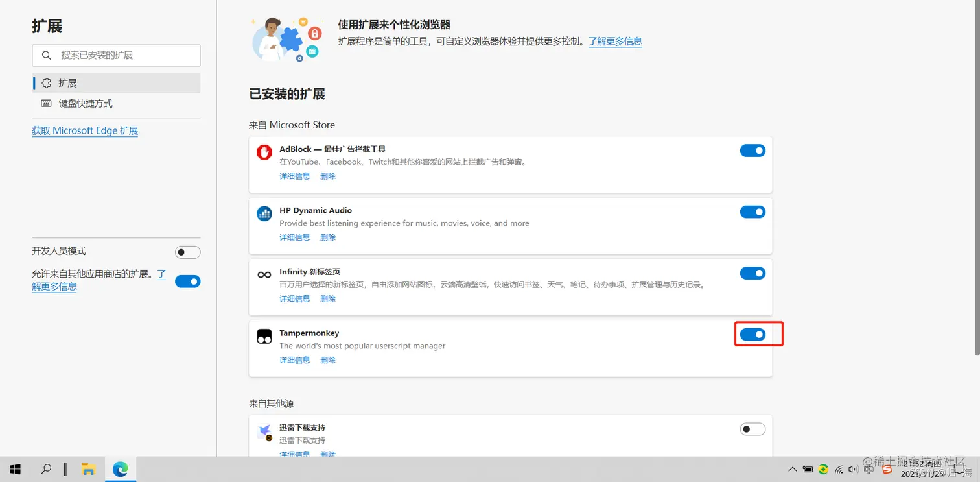The image size is (980, 482).
Task: Click the 搜索已安装的扩展 search field
Action: click(x=116, y=55)
